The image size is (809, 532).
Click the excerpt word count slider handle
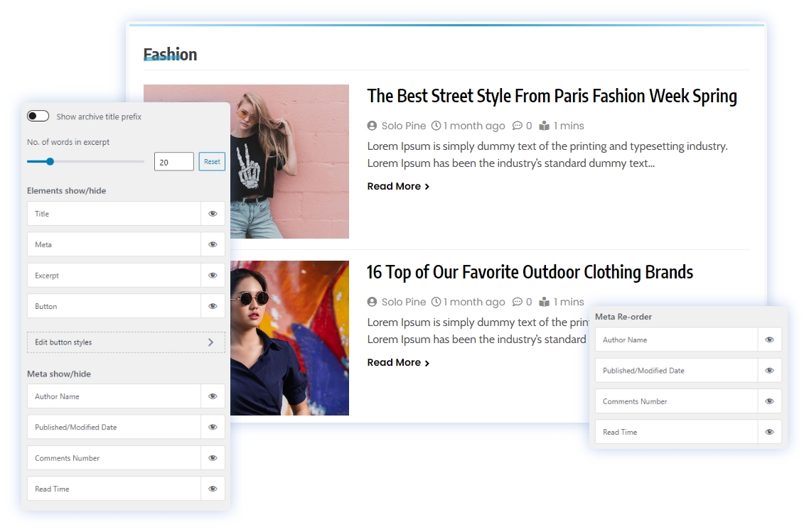50,161
